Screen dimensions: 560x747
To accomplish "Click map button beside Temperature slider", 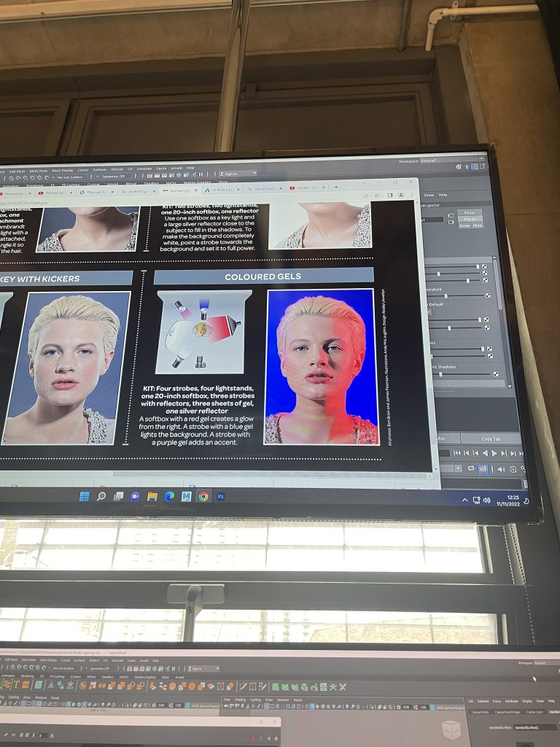I will pyautogui.click(x=488, y=295).
